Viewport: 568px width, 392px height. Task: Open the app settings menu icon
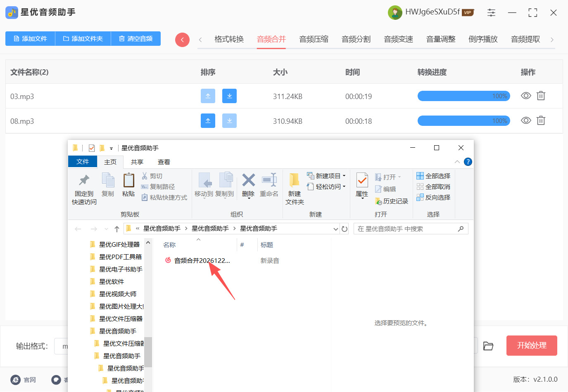[491, 13]
